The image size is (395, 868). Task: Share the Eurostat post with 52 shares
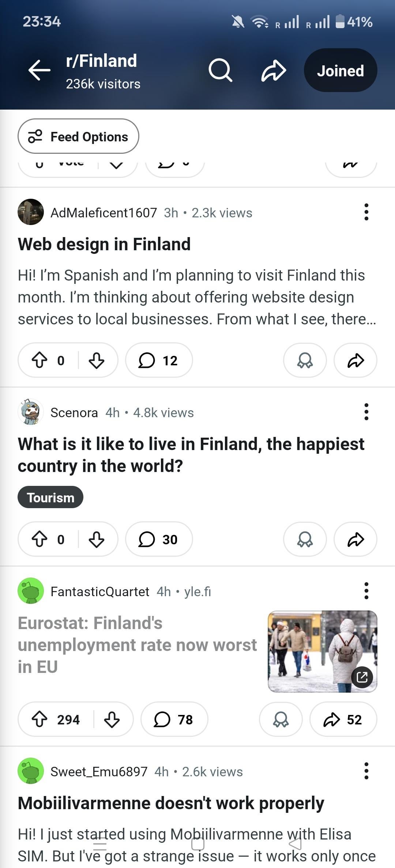coord(343,719)
